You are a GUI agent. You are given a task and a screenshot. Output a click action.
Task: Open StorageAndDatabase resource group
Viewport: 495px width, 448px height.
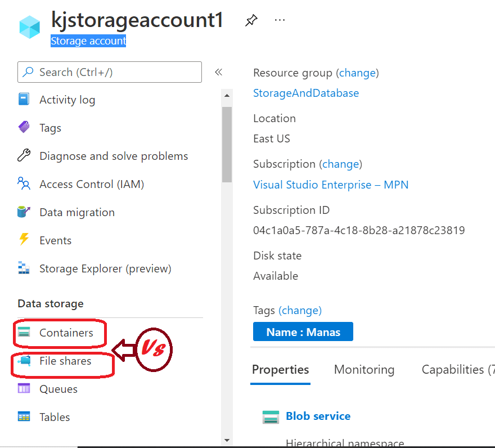click(306, 93)
